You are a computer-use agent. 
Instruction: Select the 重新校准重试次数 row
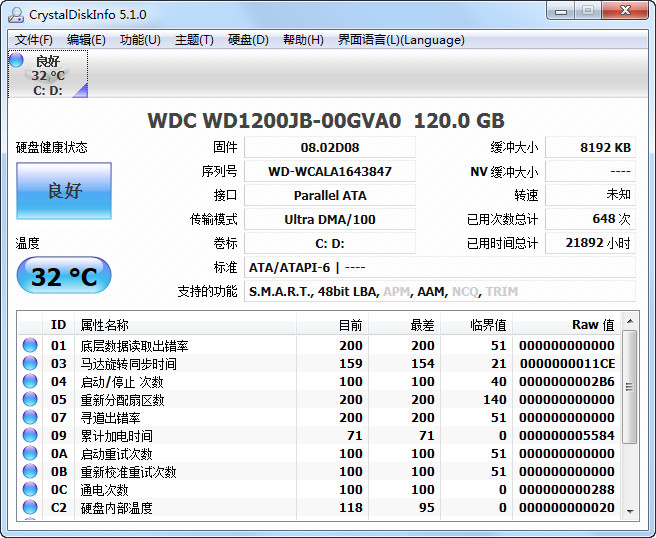320,471
